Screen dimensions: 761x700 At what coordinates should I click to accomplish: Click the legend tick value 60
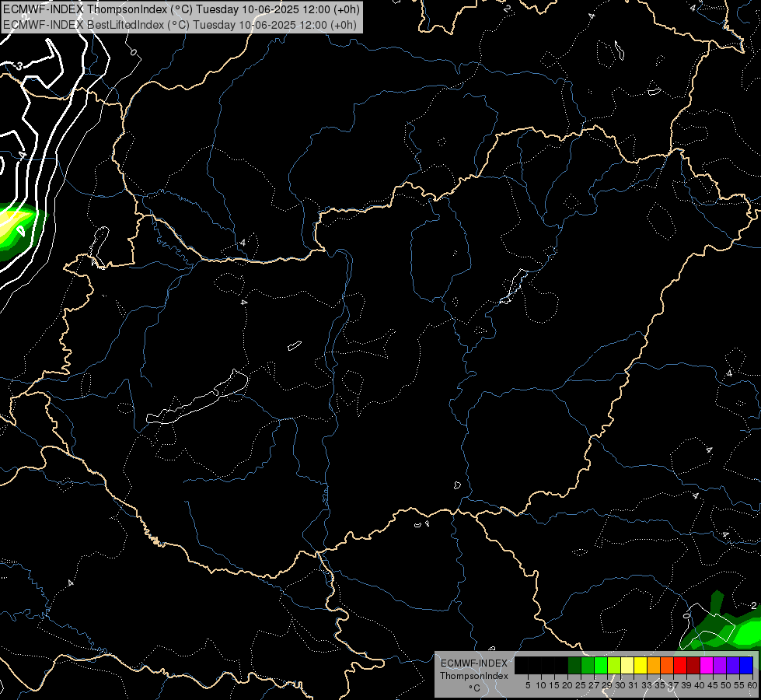pos(752,685)
